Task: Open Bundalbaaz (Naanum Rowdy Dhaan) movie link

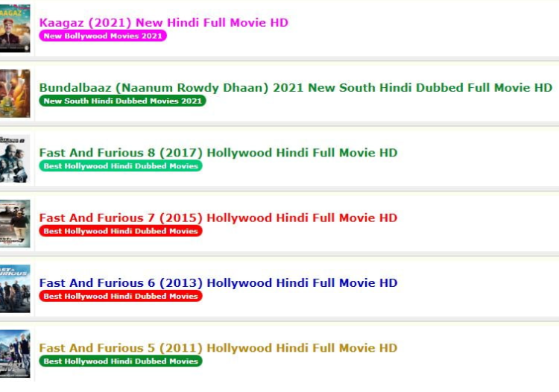Action: coord(296,88)
